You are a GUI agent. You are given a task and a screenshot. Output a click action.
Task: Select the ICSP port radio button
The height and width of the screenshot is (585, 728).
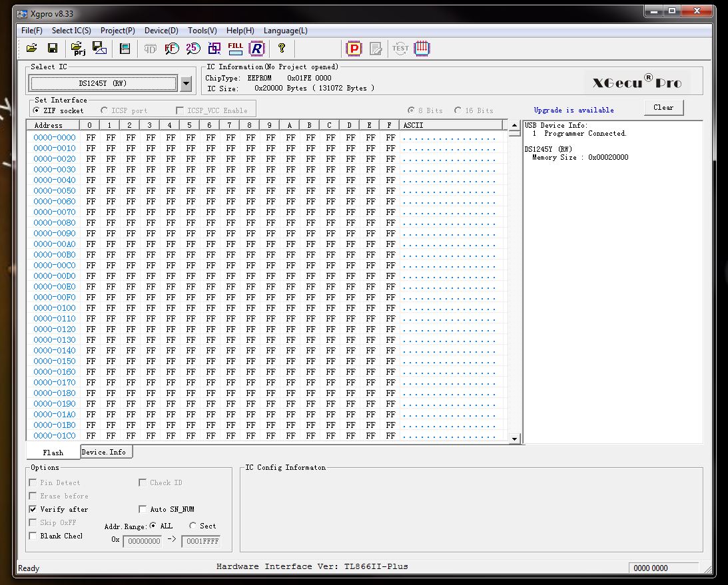pos(104,110)
